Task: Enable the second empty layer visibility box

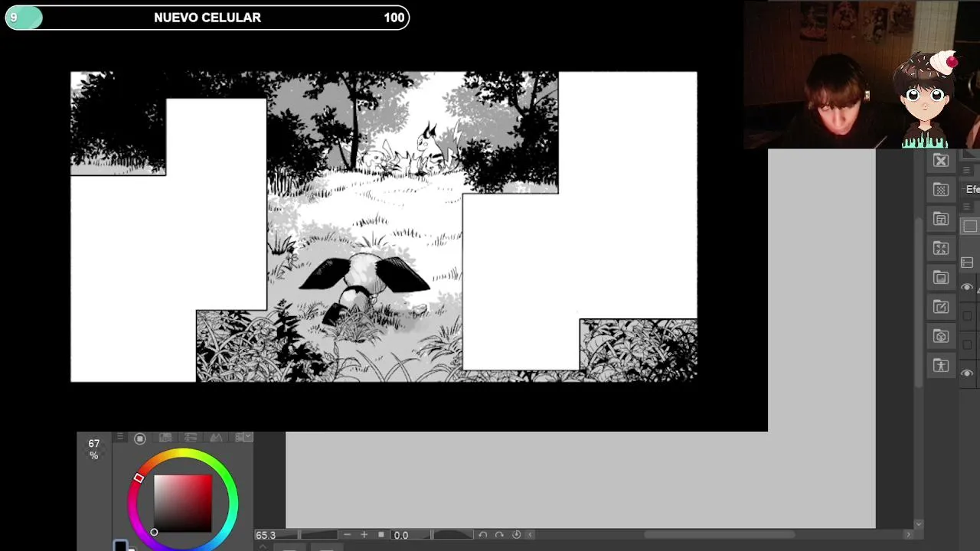Action: [968, 344]
